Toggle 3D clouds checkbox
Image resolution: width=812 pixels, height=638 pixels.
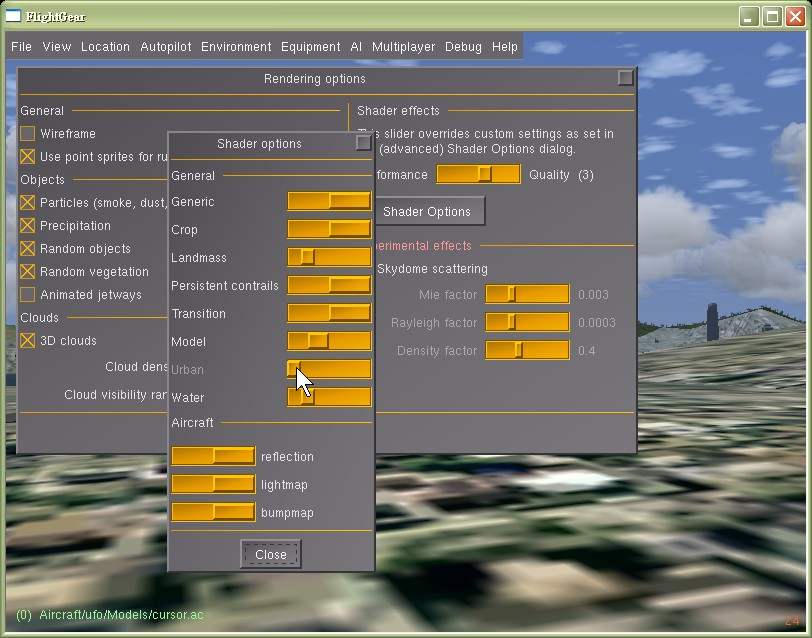[x=27, y=340]
